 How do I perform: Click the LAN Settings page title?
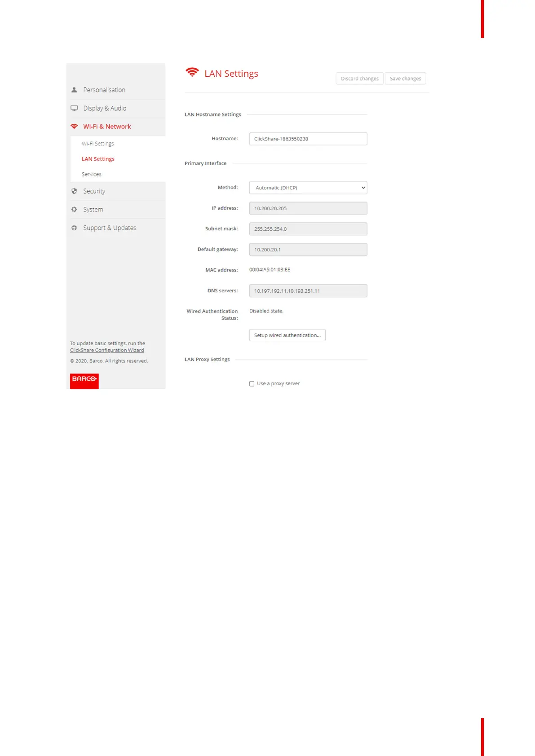(x=231, y=74)
